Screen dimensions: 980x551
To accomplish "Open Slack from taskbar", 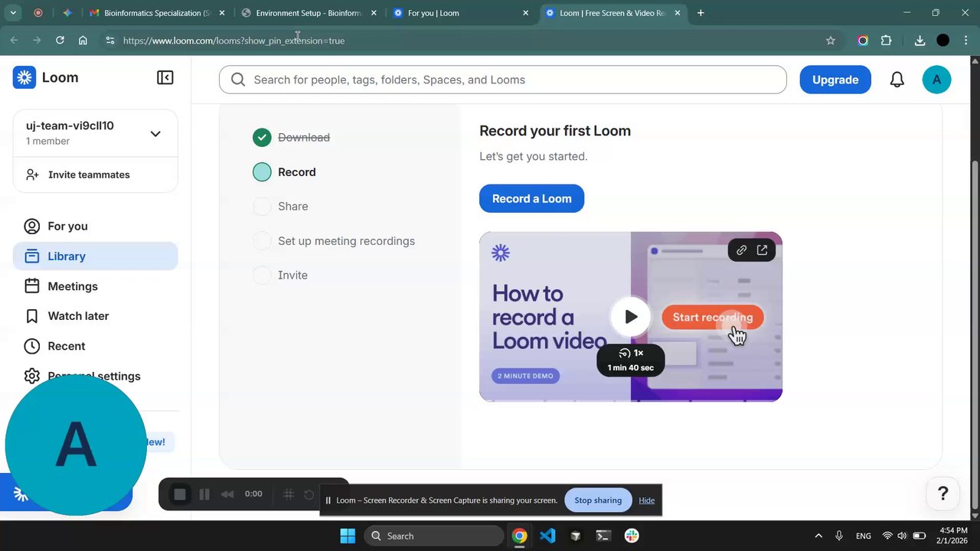I will coord(632,536).
